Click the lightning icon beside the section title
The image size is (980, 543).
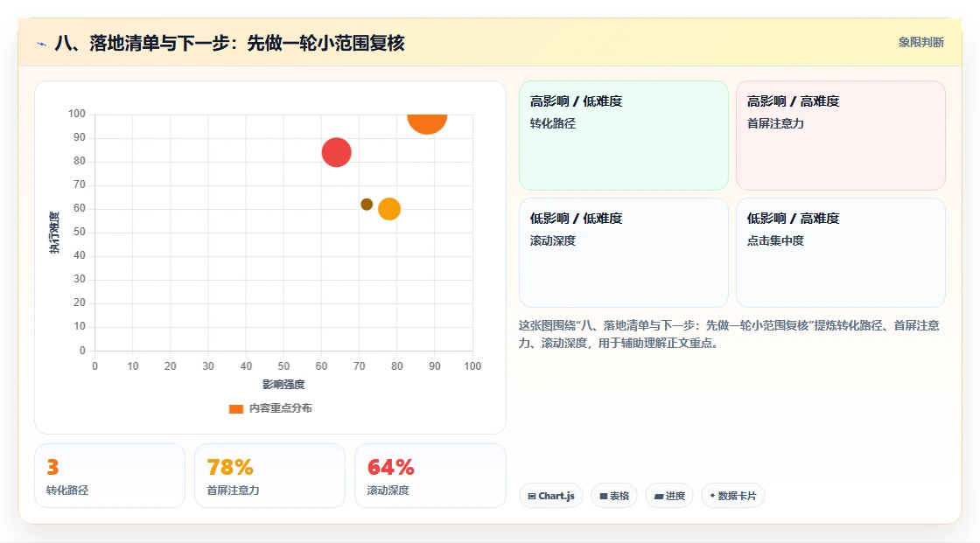pyautogui.click(x=42, y=44)
